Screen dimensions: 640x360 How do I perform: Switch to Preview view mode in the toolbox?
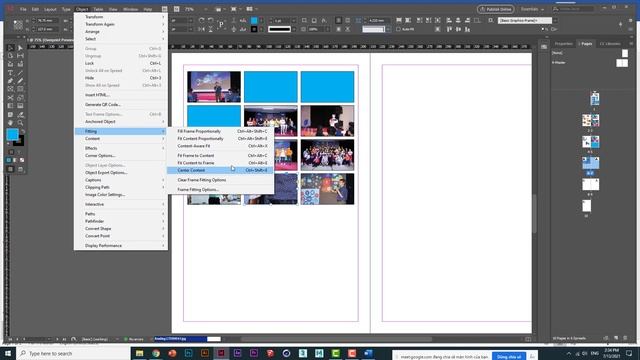coord(20,169)
